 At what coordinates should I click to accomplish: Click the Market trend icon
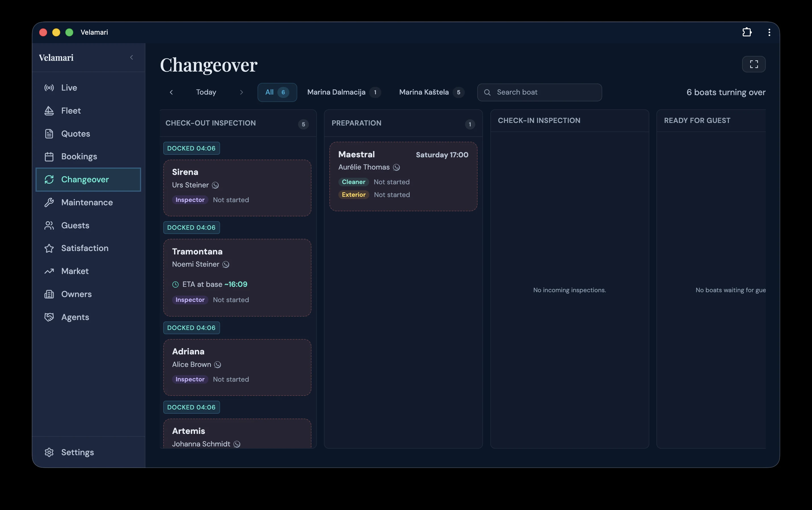(49, 271)
